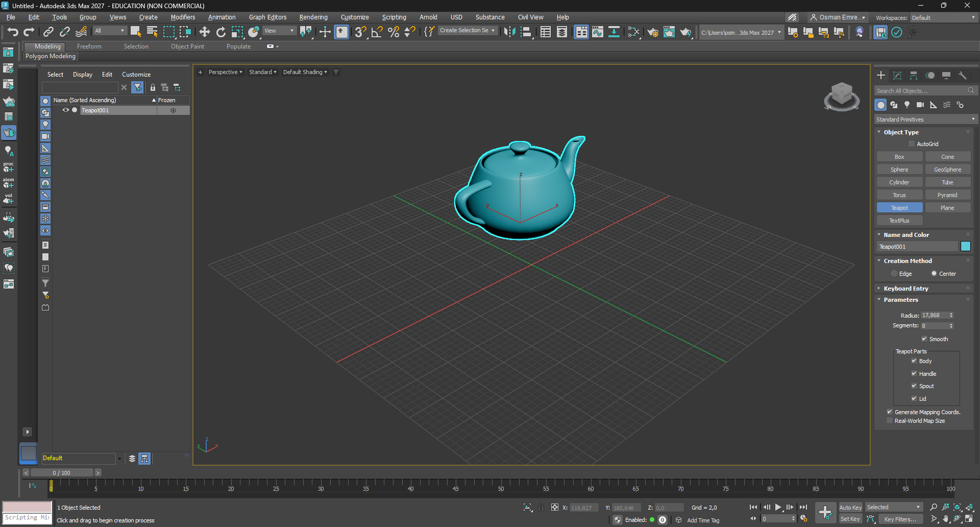Image resolution: width=980 pixels, height=527 pixels.
Task: Toggle the Percent Snap tool
Action: (x=394, y=32)
